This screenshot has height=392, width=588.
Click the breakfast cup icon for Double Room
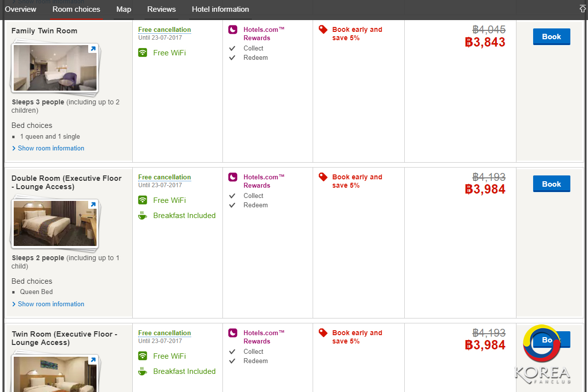[x=143, y=216]
